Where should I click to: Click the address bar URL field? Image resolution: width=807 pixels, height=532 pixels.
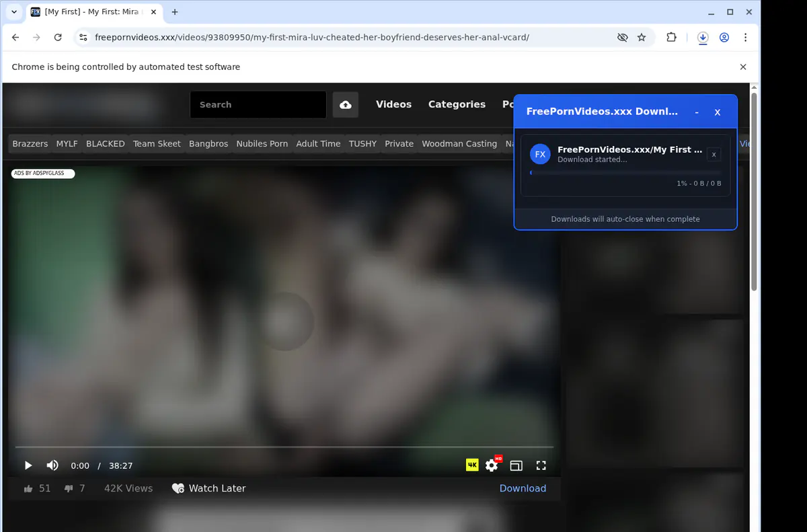(x=350, y=38)
